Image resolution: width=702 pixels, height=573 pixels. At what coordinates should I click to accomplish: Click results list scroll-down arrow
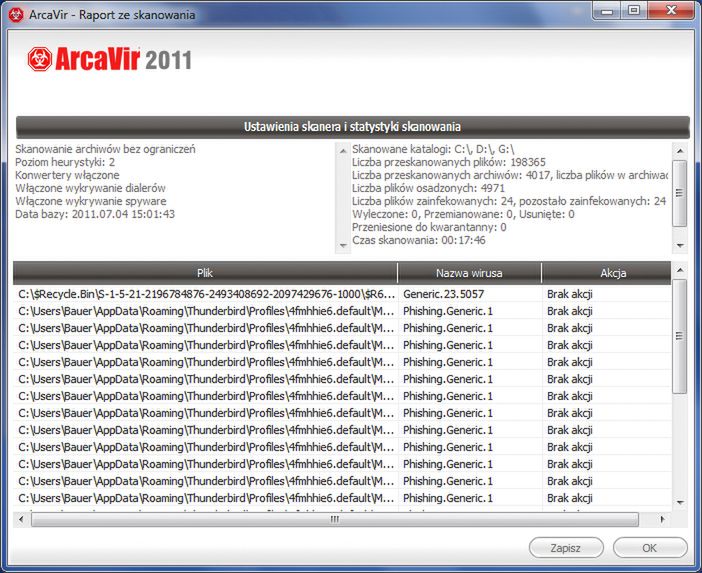coord(680,502)
